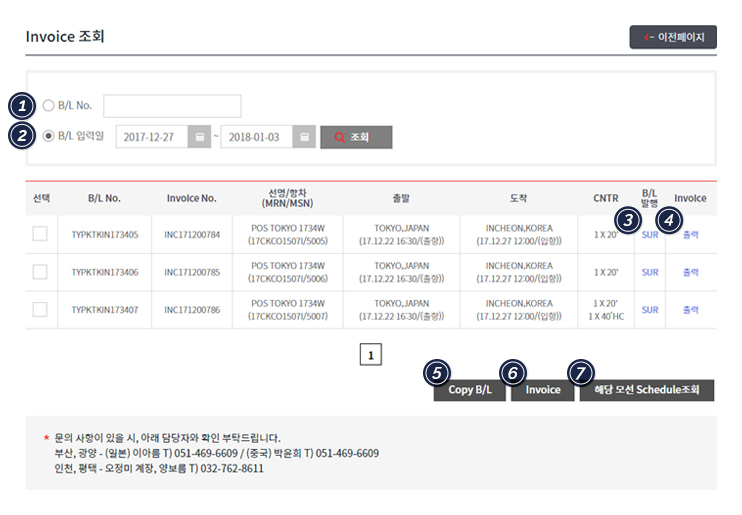Open the end date calendar picker
742x515 pixels.
pyautogui.click(x=305, y=137)
